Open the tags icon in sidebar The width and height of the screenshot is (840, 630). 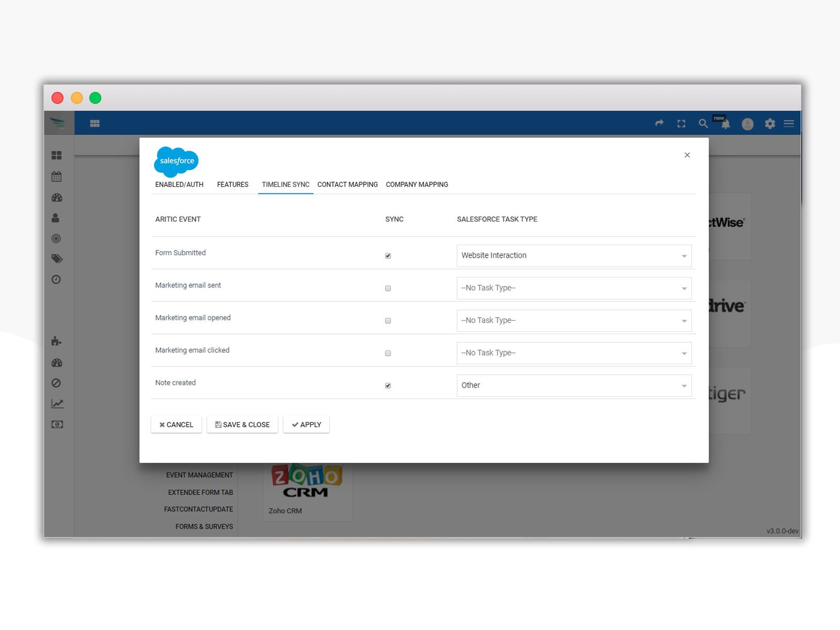(x=57, y=259)
